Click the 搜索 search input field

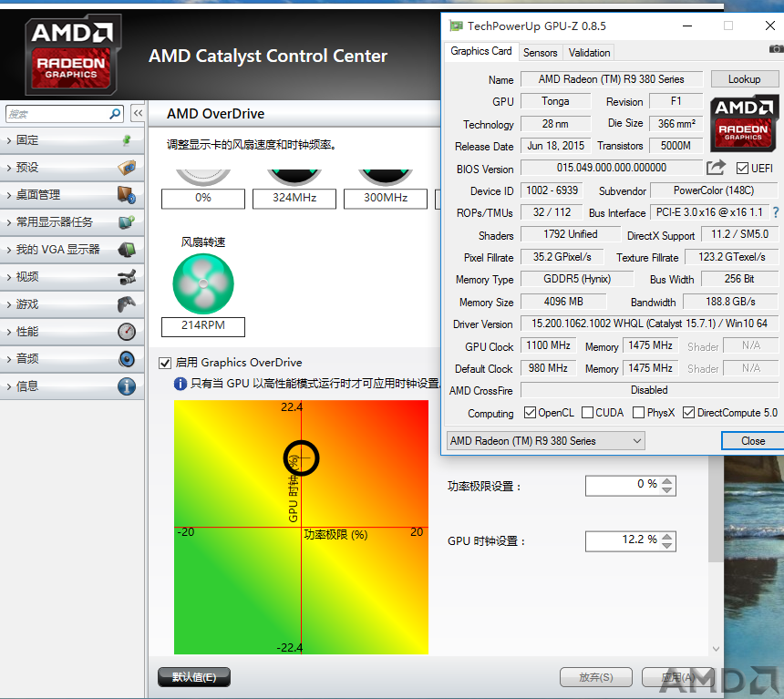(x=58, y=114)
